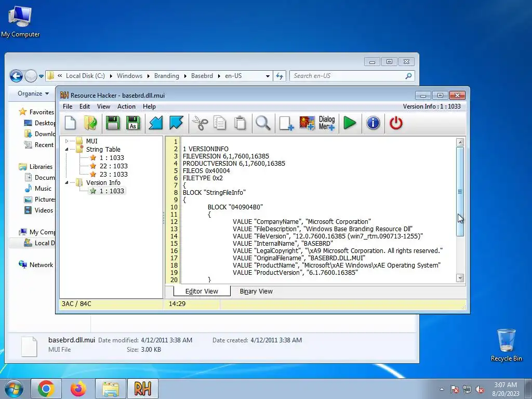Click the Paste clipboard icon
Image resolution: width=532 pixels, height=399 pixels.
[240, 123]
